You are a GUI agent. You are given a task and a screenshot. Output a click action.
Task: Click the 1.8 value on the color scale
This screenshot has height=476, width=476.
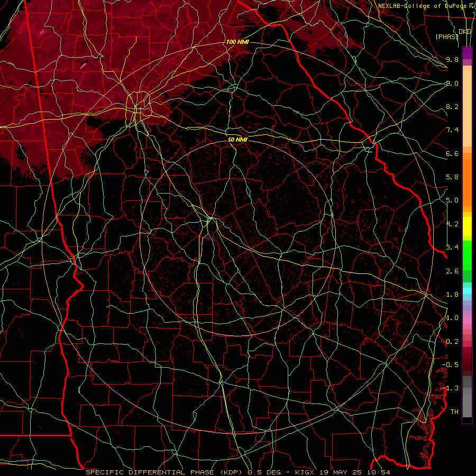(x=452, y=295)
